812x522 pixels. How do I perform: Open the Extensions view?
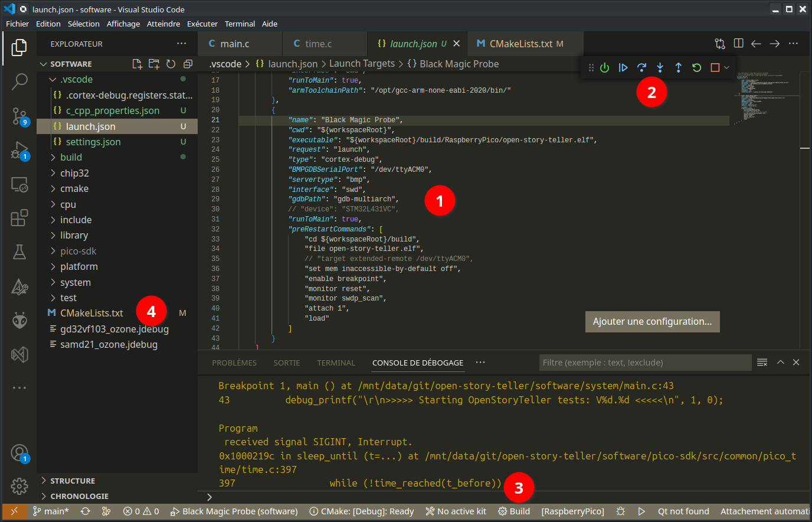point(19,218)
